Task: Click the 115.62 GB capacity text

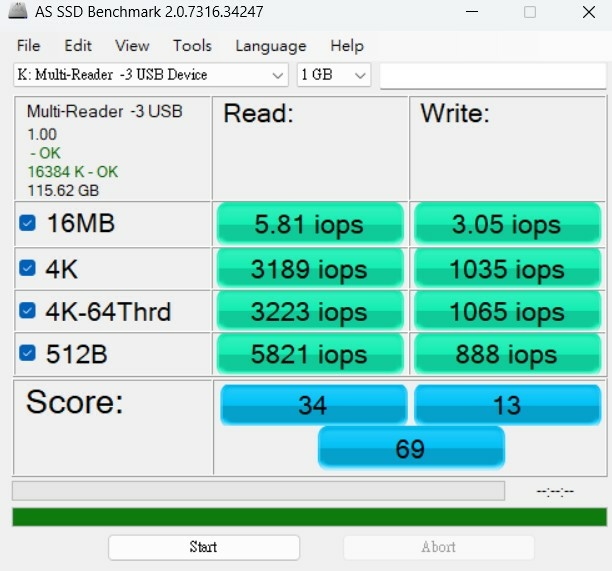Action: click(63, 190)
